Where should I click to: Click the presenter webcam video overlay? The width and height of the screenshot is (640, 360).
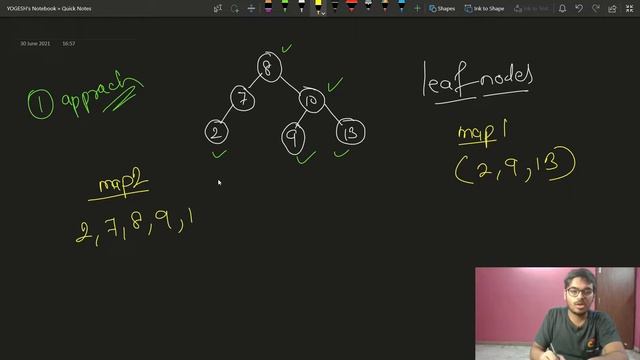click(x=557, y=313)
